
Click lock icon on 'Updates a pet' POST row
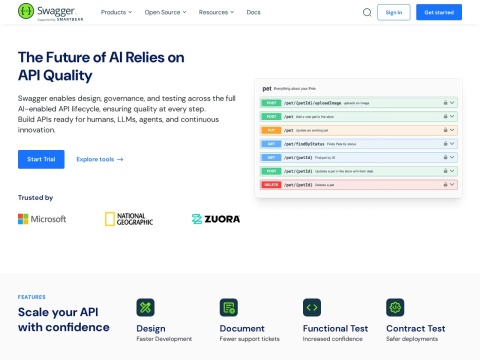tap(445, 171)
